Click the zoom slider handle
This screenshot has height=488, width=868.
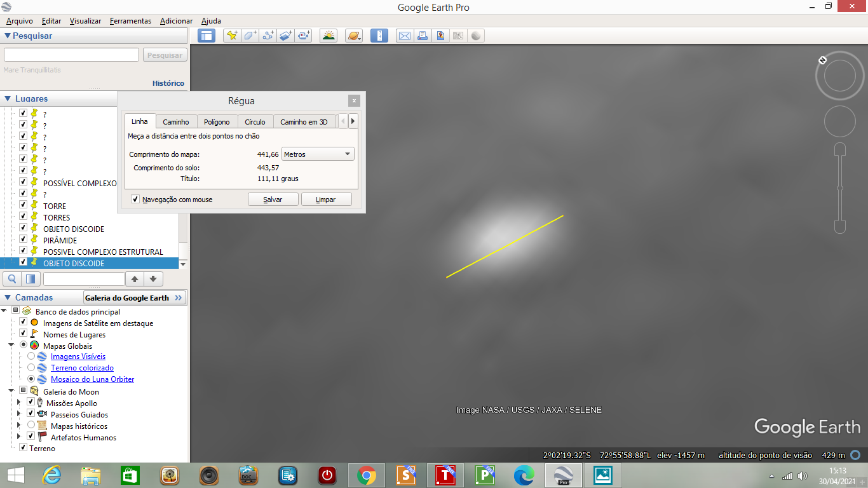tap(840, 188)
